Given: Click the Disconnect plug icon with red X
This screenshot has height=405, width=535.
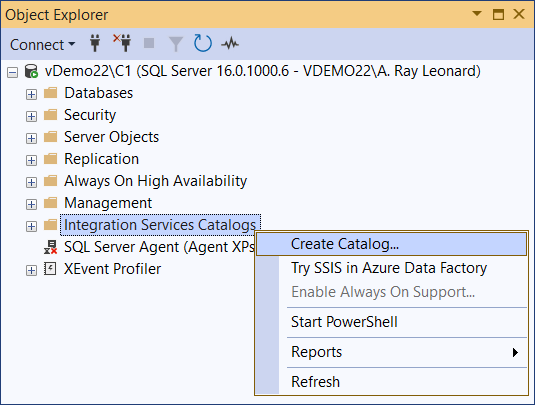Looking at the screenshot, I should coord(122,43).
